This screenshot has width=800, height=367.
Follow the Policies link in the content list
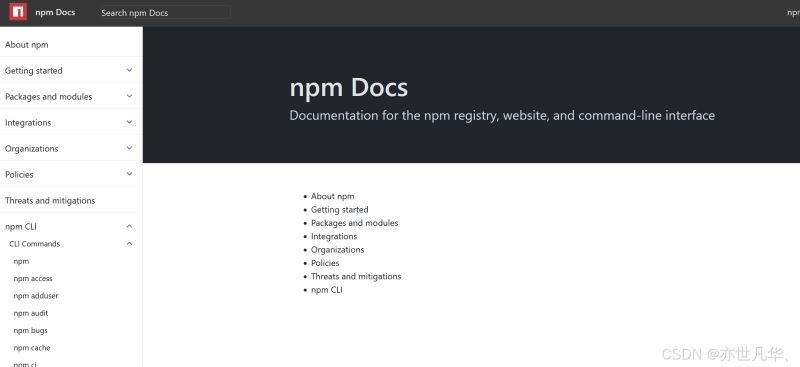coord(325,263)
